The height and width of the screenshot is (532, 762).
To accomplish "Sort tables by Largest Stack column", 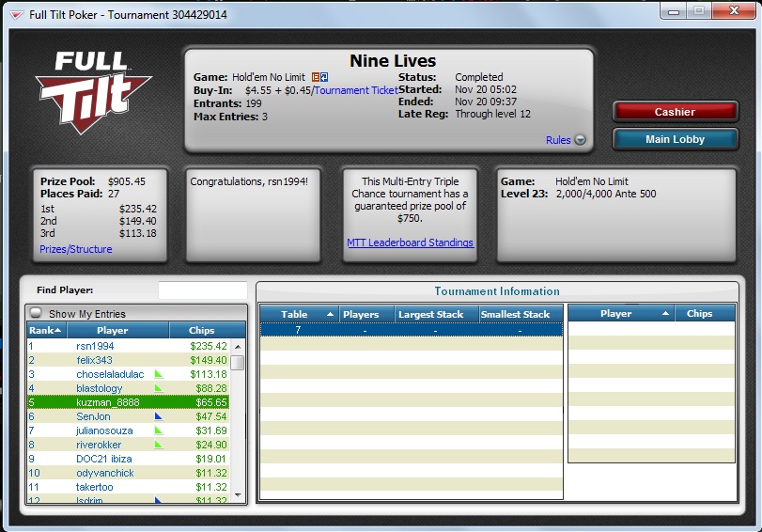I will [x=436, y=314].
